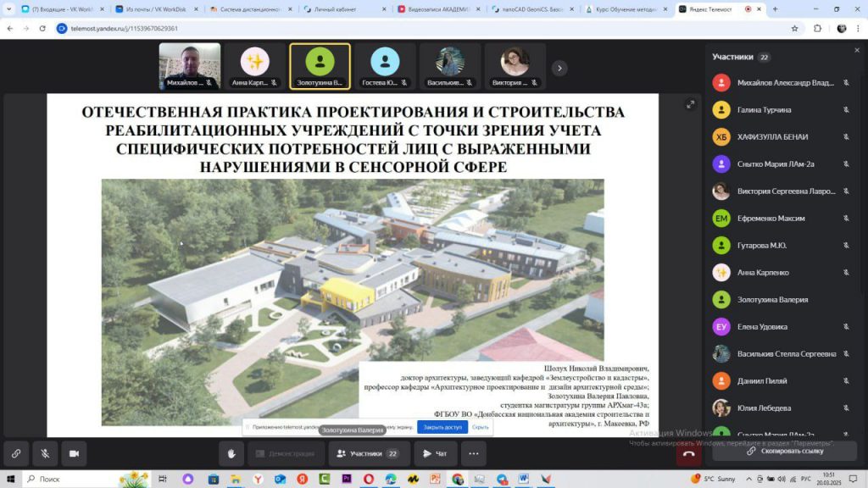Screen dimensions: 868x488
Task: Switch to the Личный кабинет browser tab
Action: [343, 9]
